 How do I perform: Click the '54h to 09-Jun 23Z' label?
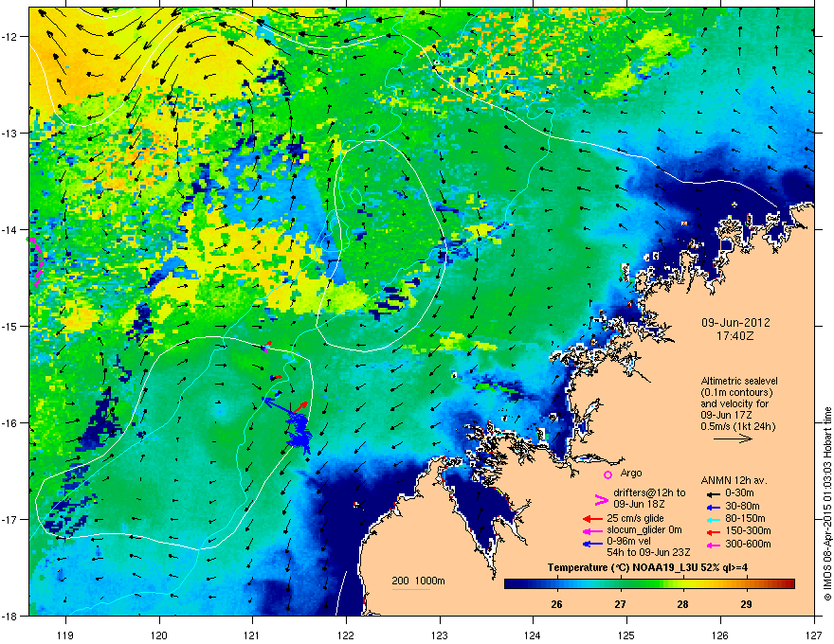[x=648, y=552]
